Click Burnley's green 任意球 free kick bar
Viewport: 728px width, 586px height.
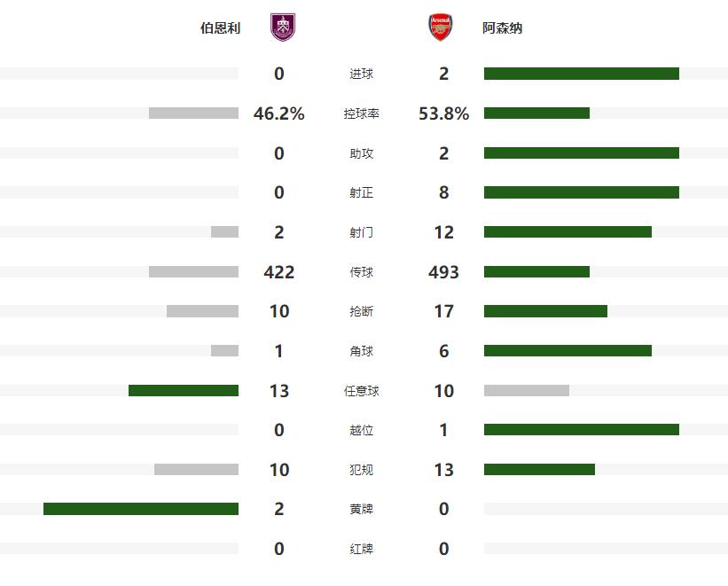[184, 390]
